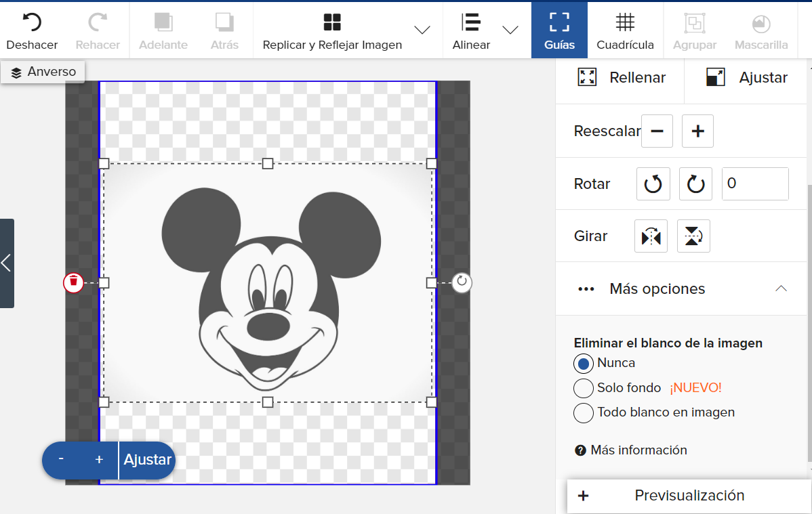Select the Solo fondo radio option
Viewport: 812px width, 514px height.
tap(583, 388)
